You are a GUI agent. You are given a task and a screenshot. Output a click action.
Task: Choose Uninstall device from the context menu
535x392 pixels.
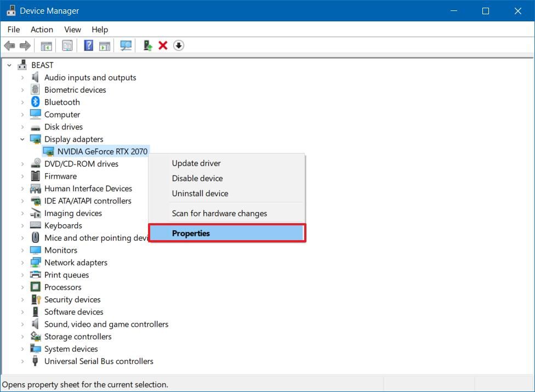pyautogui.click(x=200, y=193)
